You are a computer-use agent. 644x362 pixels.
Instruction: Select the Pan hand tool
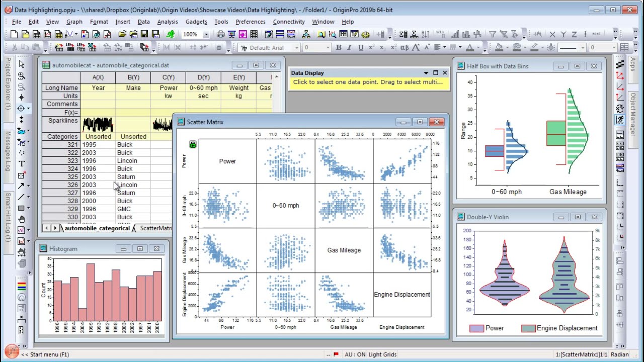(x=21, y=219)
